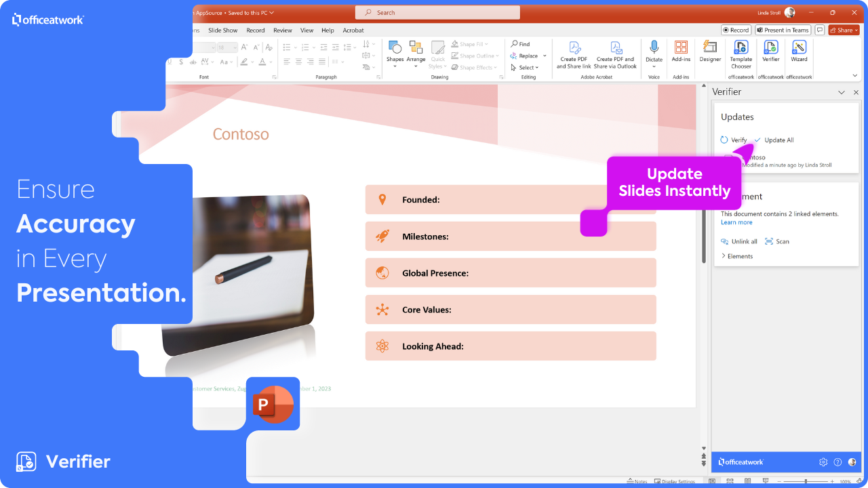Click the Search box in the title bar
Viewport: 868px width, 488px height.
[438, 12]
